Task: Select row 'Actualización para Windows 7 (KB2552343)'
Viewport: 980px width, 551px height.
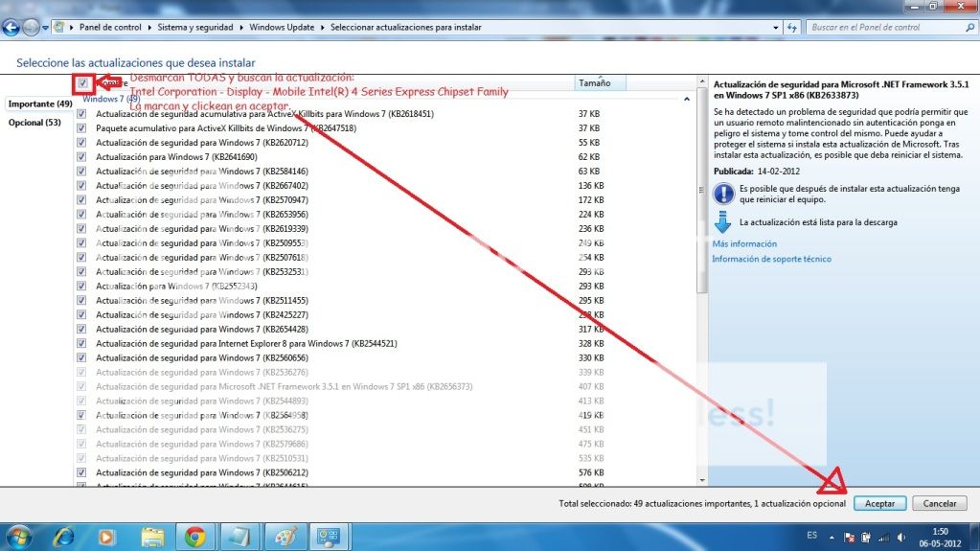Action: [384, 286]
